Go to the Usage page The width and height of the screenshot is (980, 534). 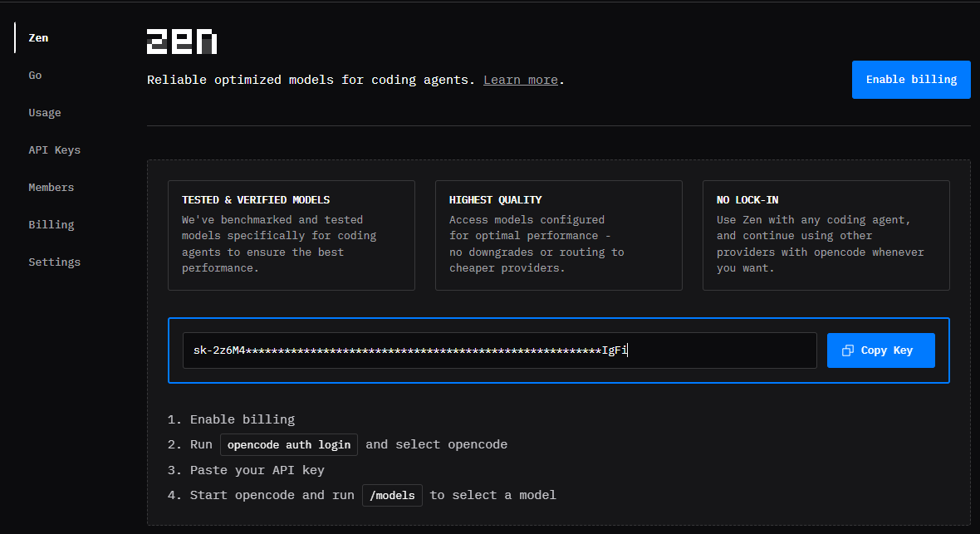tap(44, 113)
